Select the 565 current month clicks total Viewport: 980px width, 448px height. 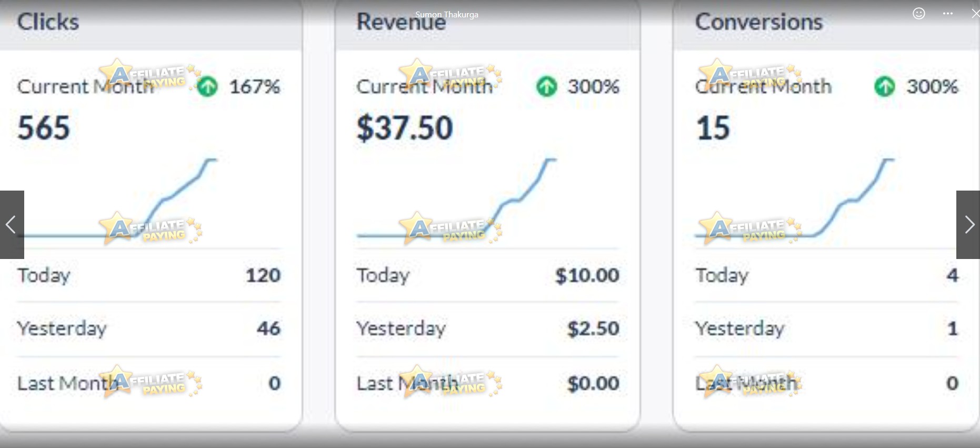click(44, 128)
